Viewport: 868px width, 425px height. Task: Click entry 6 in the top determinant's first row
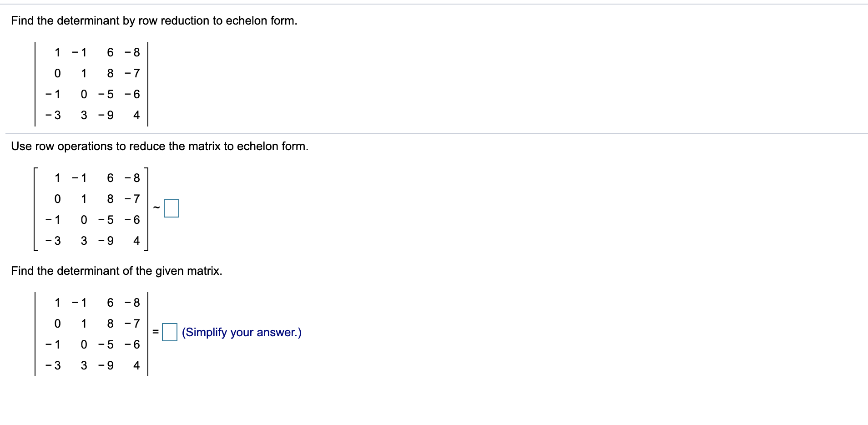coord(110,52)
